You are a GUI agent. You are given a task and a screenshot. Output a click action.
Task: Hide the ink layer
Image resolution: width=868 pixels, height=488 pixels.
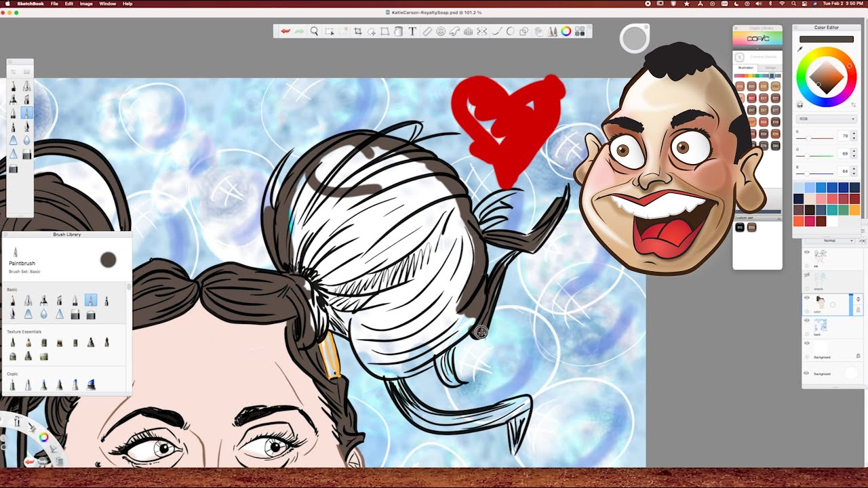[806, 252]
